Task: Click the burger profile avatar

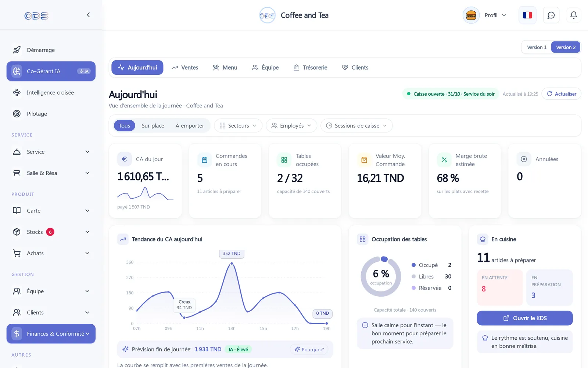Action: point(471,15)
